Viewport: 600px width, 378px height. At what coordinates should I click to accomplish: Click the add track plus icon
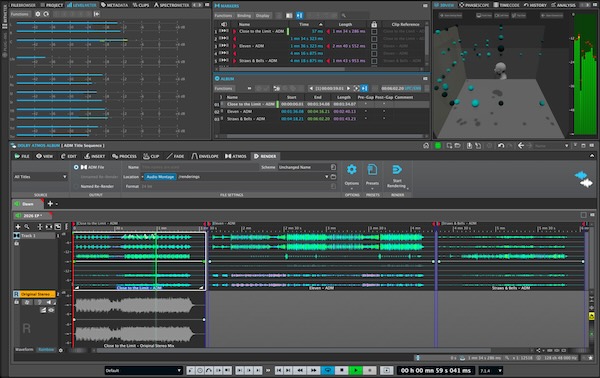18,226
